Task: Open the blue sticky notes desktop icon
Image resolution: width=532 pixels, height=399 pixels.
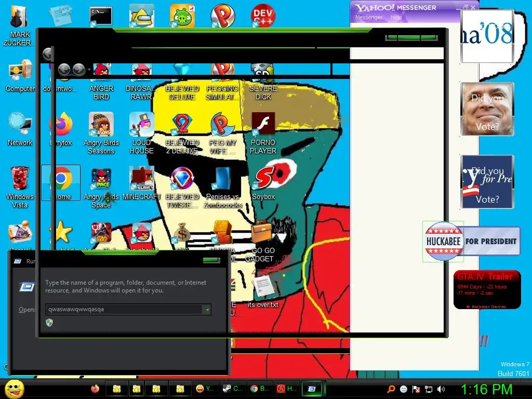Action: click(x=60, y=16)
